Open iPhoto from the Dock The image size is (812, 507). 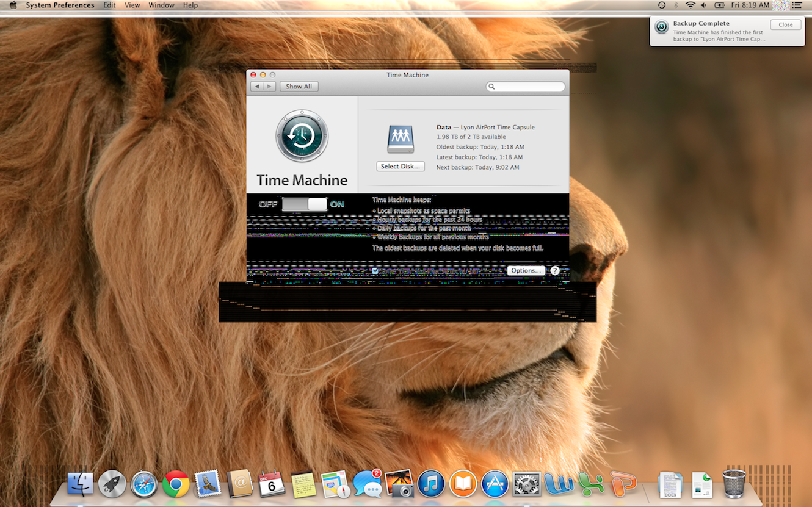pyautogui.click(x=399, y=484)
